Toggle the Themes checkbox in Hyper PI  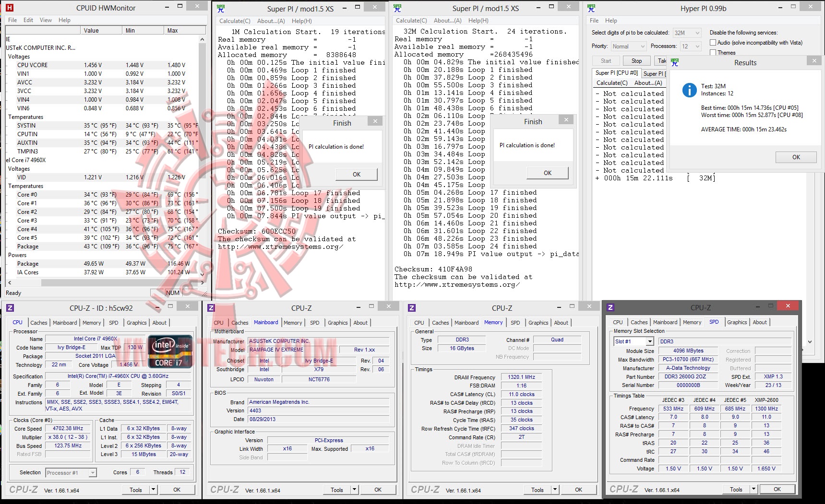(x=713, y=53)
